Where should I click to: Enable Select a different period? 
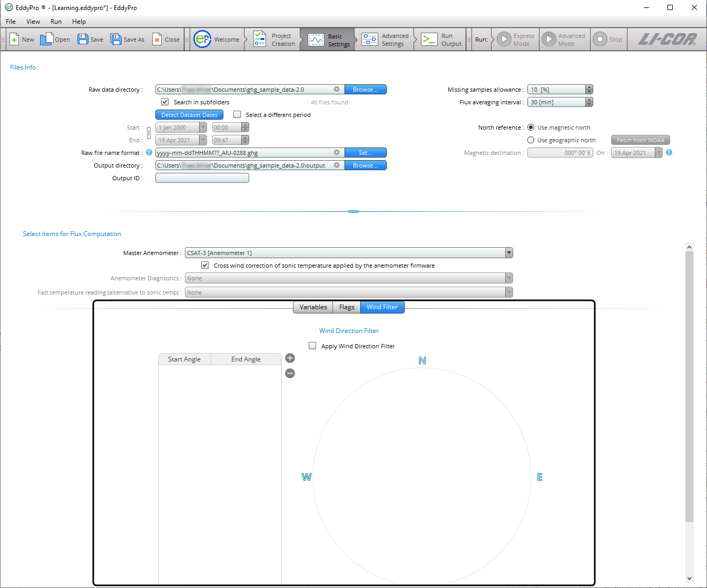click(x=237, y=114)
